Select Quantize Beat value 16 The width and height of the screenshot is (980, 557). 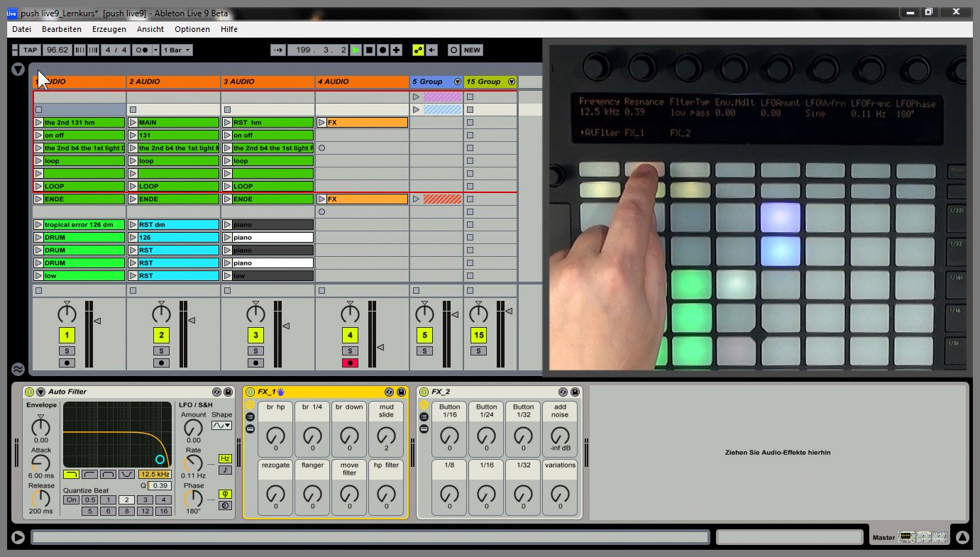point(163,511)
